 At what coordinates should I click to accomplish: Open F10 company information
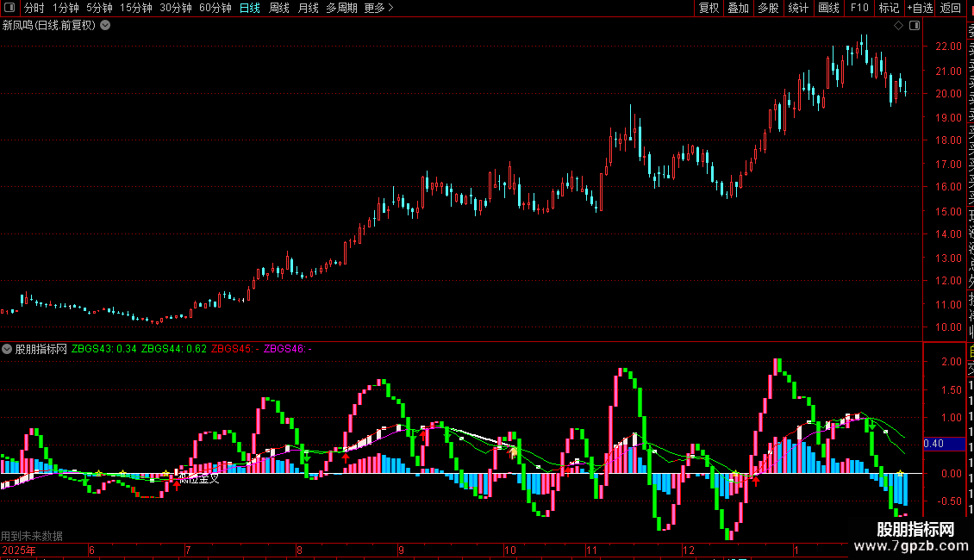[859, 8]
